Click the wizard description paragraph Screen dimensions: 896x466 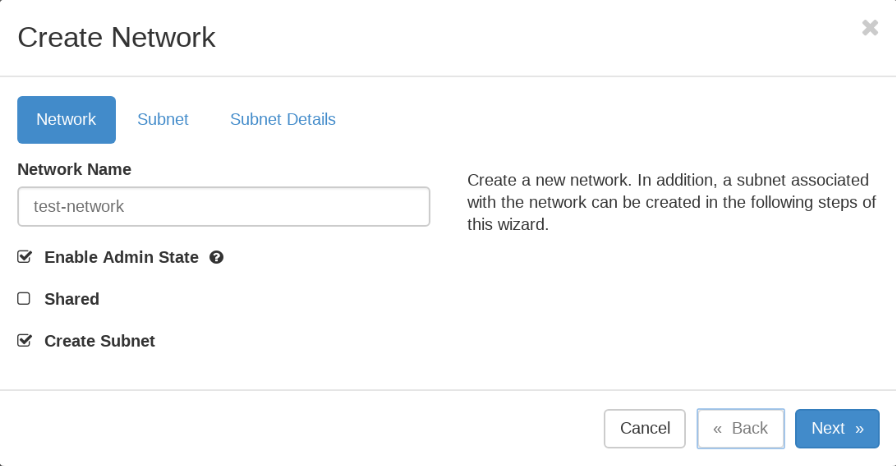pos(671,202)
